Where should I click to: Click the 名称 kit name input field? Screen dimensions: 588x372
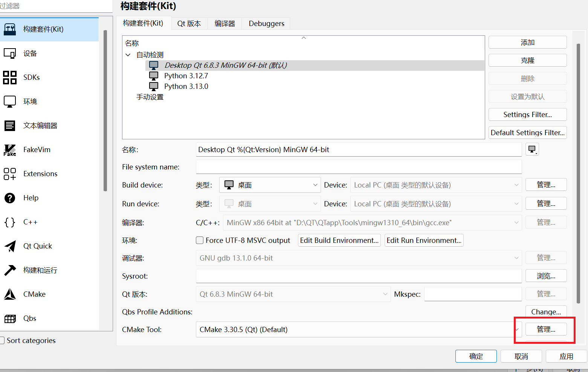coord(359,149)
